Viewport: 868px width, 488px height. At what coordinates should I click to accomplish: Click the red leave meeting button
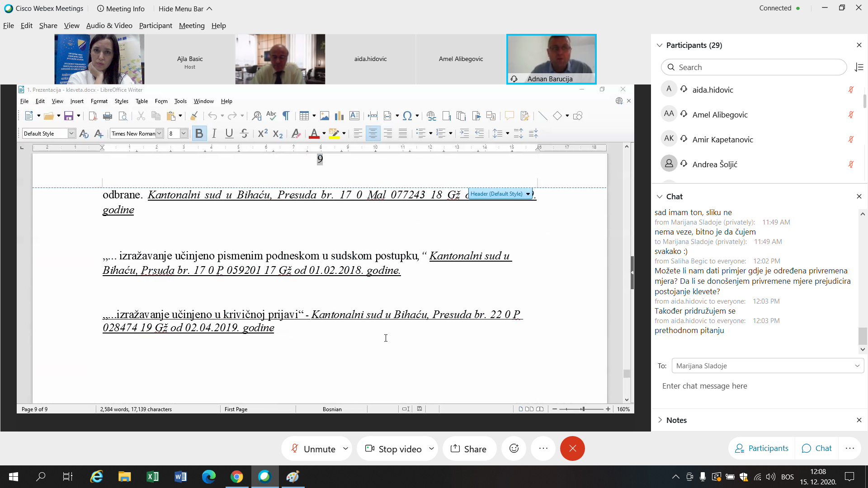click(572, 449)
